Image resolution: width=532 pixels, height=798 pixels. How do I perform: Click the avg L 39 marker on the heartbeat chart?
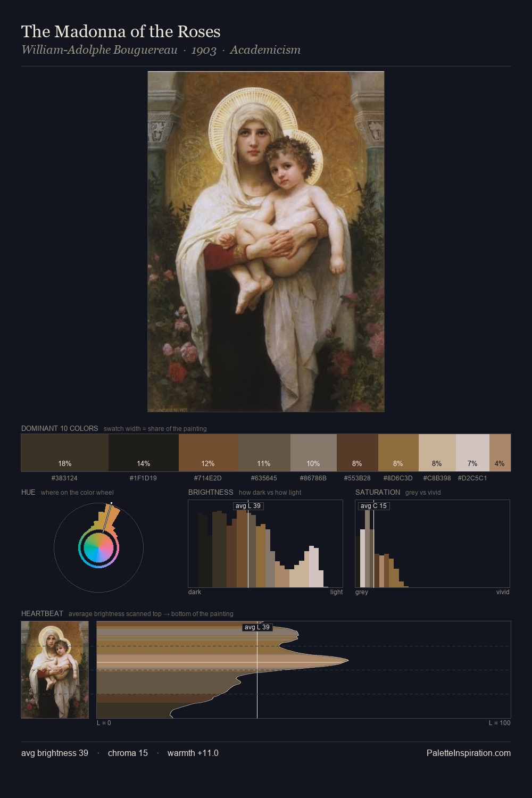tap(257, 627)
